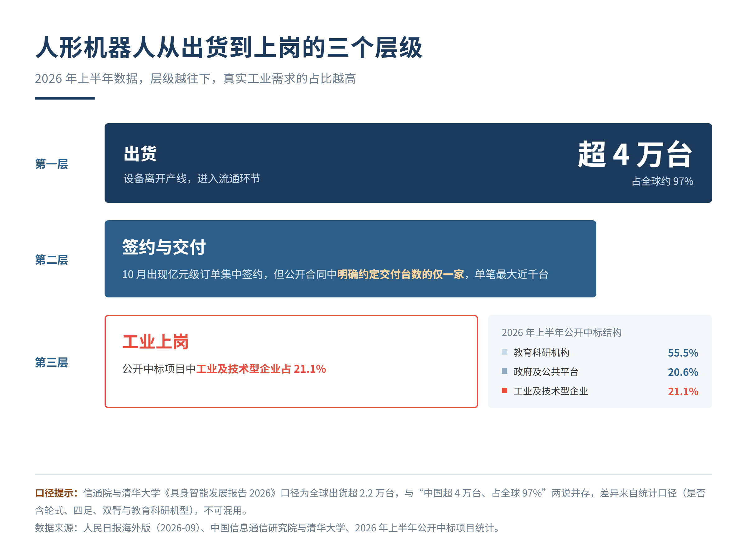
Task: Click the red value 21.1% in the legend
Action: (x=683, y=391)
